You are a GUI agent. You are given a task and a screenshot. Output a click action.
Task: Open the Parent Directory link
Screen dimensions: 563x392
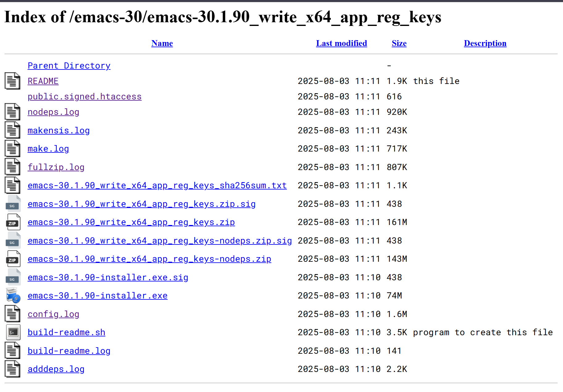[x=69, y=65]
